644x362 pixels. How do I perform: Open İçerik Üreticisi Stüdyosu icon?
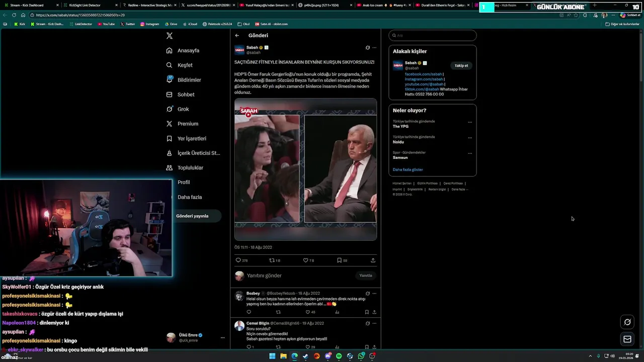(170, 153)
